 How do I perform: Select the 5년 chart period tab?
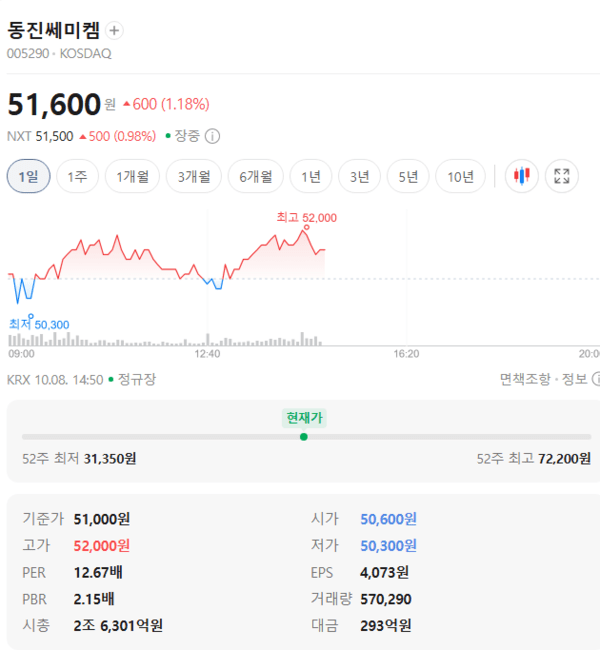pos(408,176)
